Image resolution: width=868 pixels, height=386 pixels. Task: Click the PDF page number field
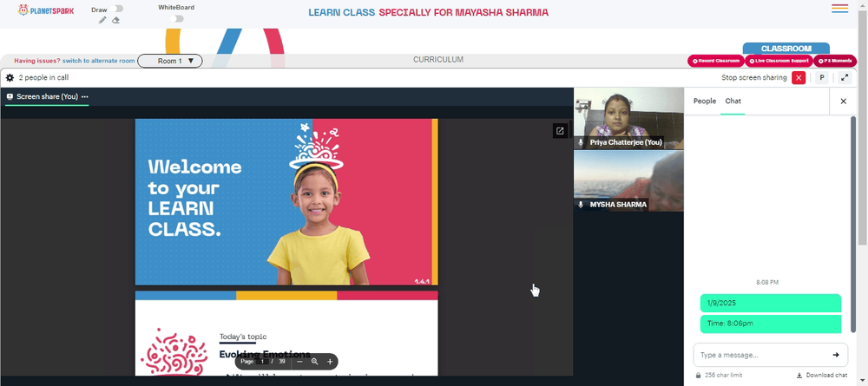(x=264, y=362)
